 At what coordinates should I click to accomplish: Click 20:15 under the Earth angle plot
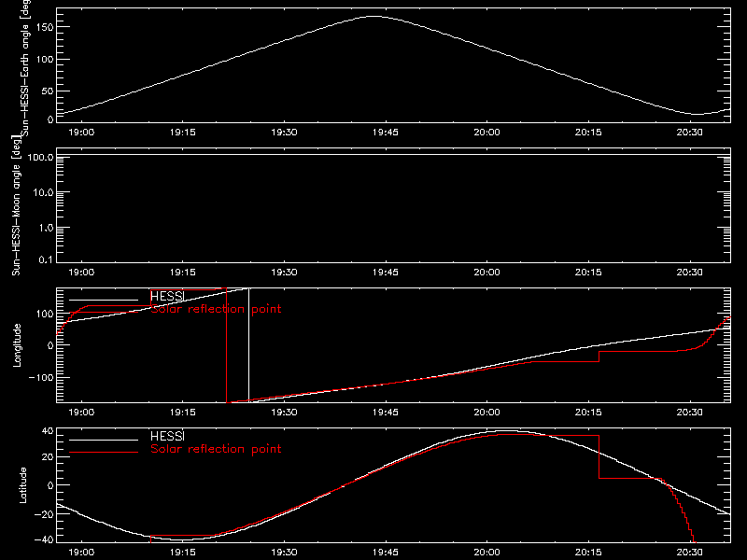588,133
